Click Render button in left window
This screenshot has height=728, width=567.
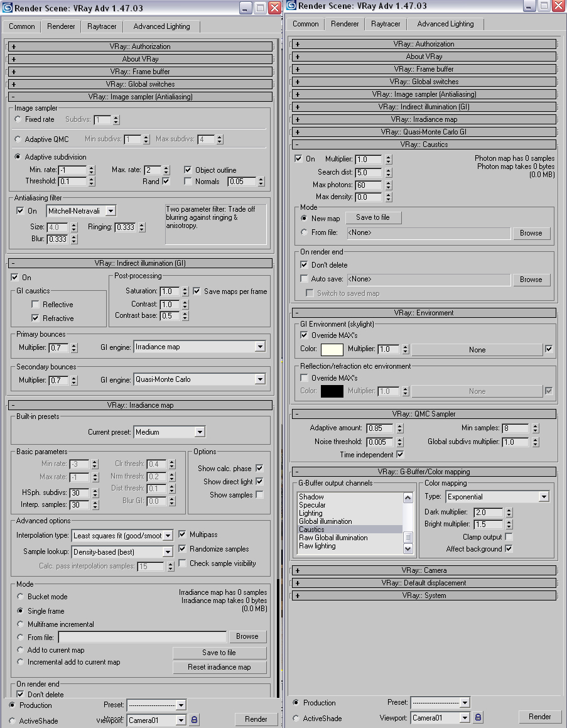tap(256, 719)
